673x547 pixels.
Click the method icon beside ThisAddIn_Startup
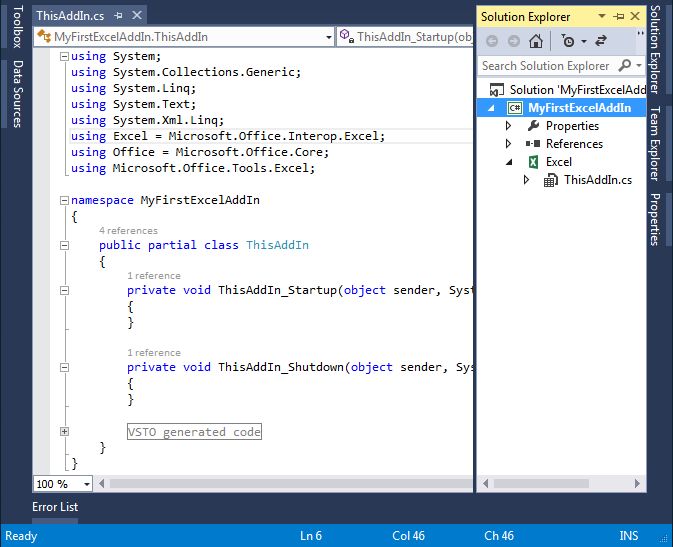click(x=347, y=36)
